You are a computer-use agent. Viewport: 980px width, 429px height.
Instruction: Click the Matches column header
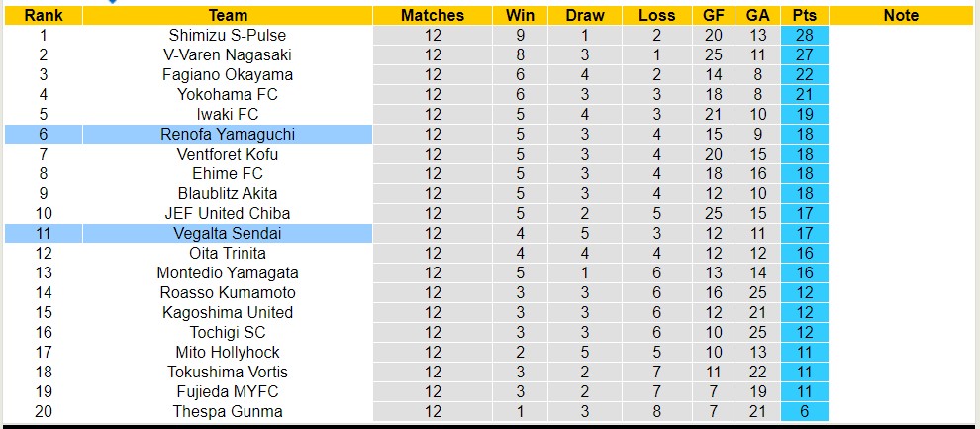pyautogui.click(x=433, y=15)
